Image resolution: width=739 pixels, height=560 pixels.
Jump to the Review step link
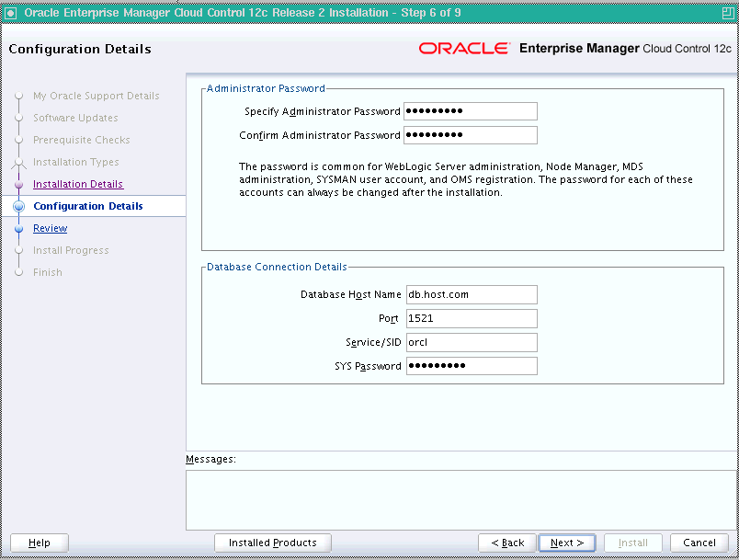[x=50, y=228]
